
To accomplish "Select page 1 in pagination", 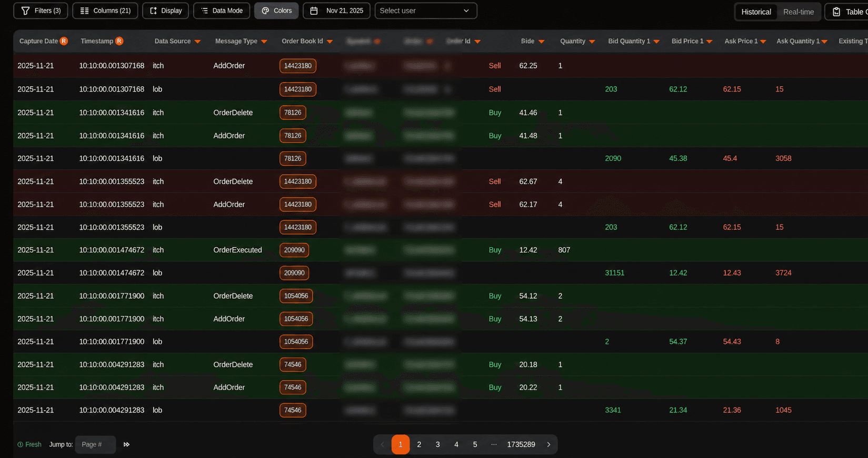I will pos(401,444).
